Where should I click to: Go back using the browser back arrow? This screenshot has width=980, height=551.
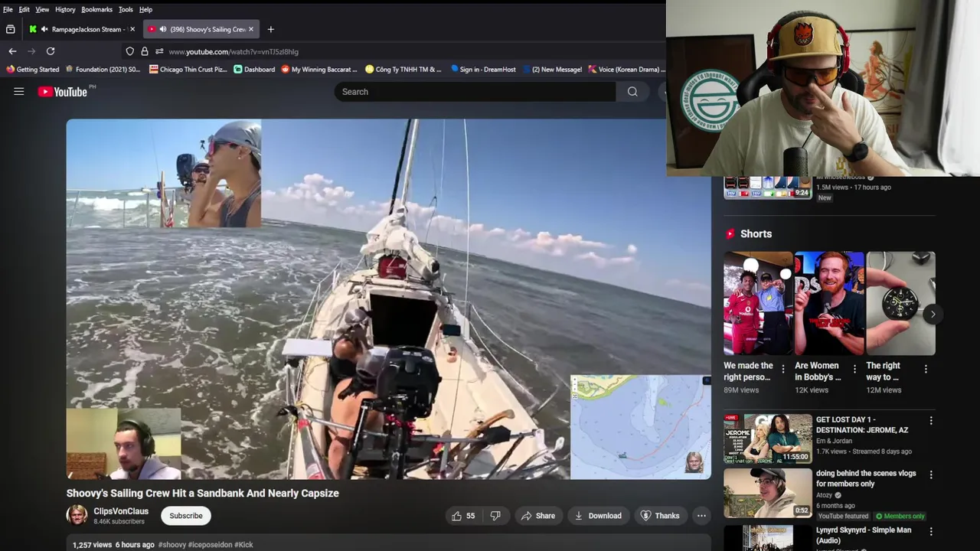[12, 51]
